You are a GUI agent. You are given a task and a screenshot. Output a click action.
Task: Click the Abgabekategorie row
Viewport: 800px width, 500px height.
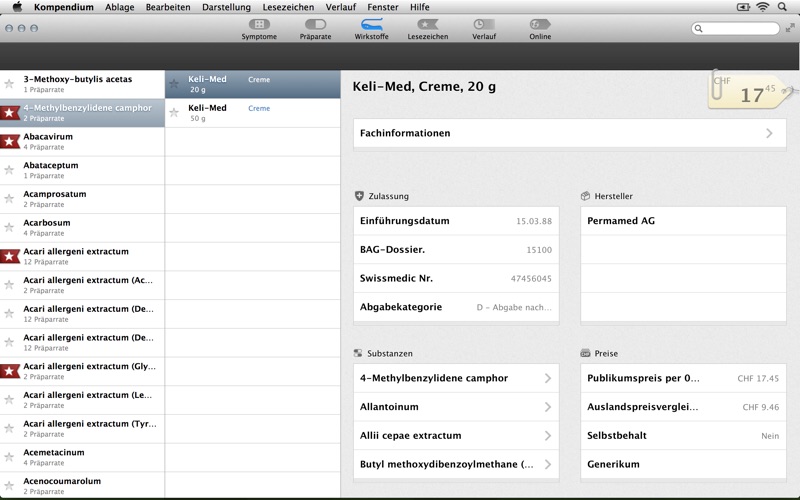pyautogui.click(x=456, y=307)
